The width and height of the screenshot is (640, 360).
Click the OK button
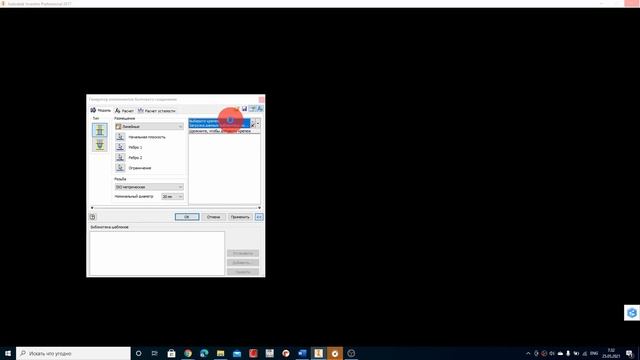click(187, 217)
